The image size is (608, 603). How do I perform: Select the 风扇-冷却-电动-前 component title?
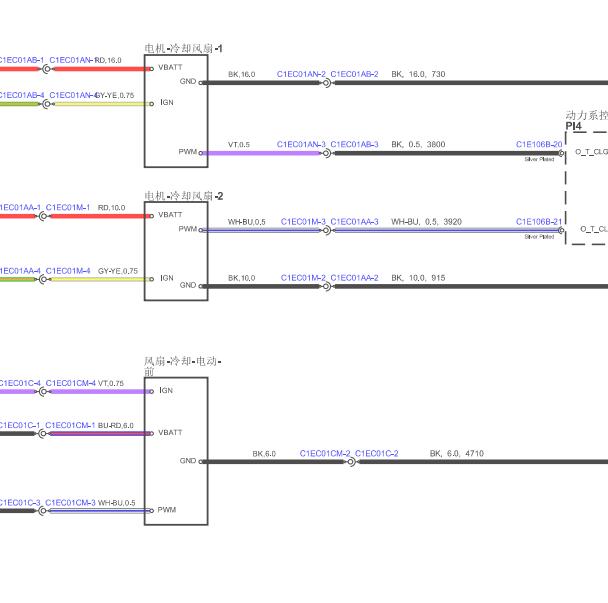[x=183, y=366]
